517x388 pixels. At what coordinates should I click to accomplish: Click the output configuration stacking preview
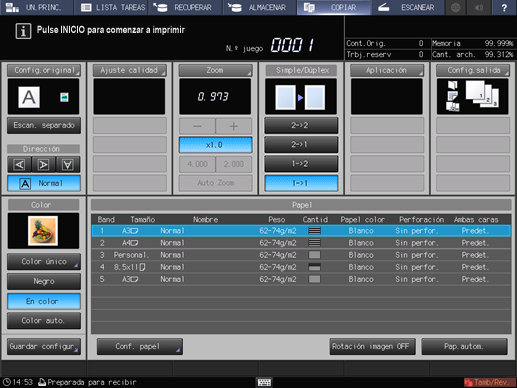[x=472, y=97]
